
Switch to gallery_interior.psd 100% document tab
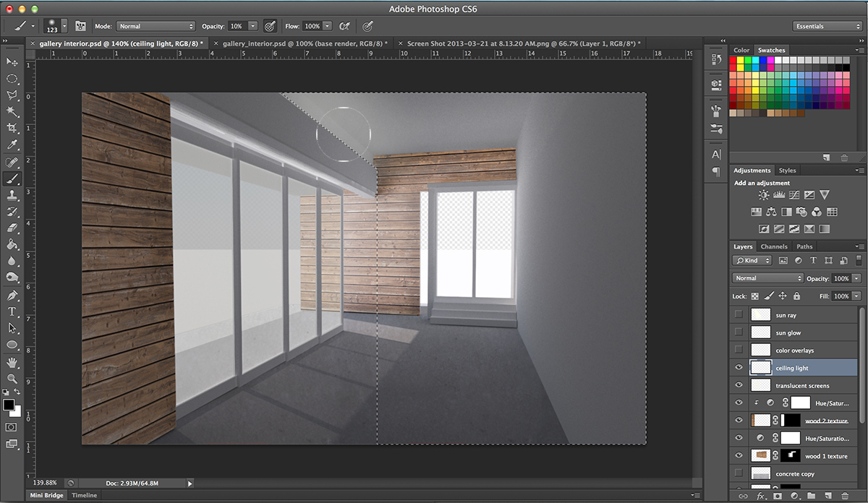[305, 43]
